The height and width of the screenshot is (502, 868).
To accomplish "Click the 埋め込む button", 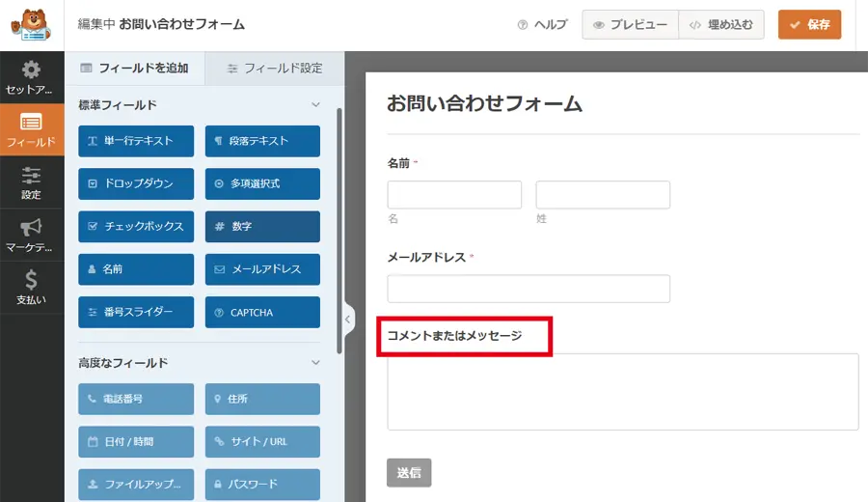I will (x=721, y=24).
